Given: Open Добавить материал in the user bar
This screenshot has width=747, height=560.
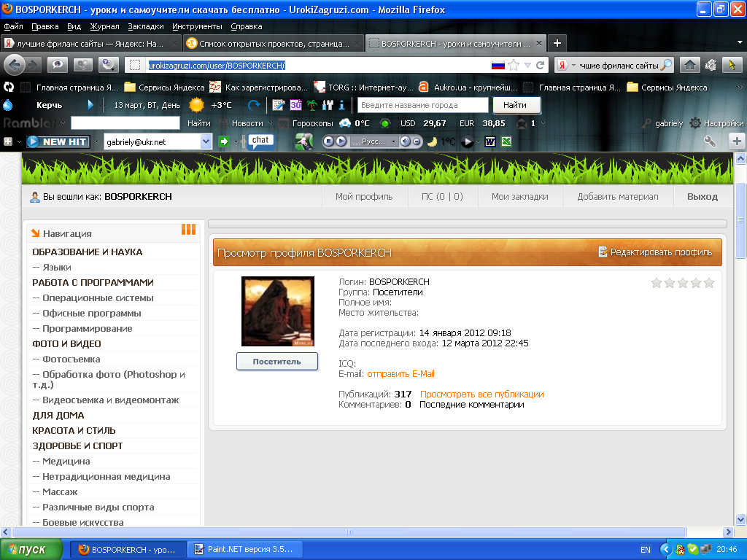Looking at the screenshot, I should point(618,197).
